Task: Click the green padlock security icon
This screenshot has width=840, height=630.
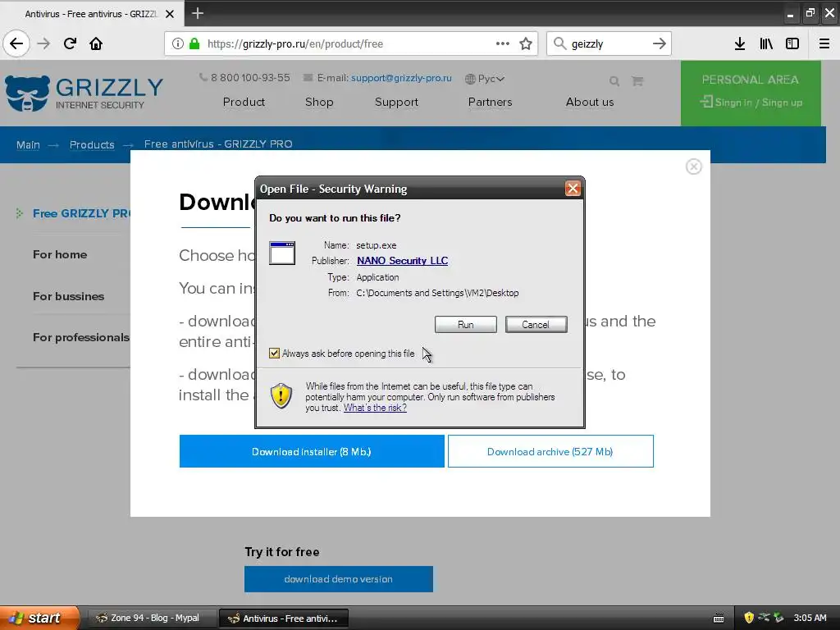Action: pyautogui.click(x=194, y=43)
